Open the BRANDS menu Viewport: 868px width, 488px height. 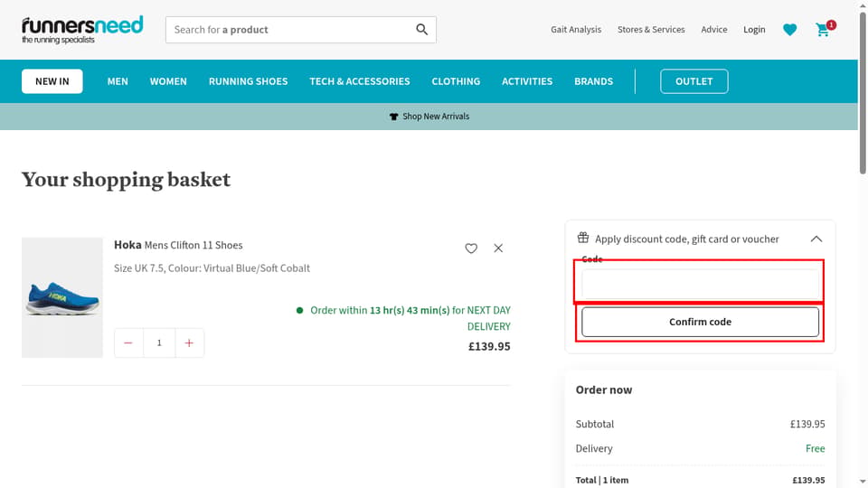tap(593, 81)
